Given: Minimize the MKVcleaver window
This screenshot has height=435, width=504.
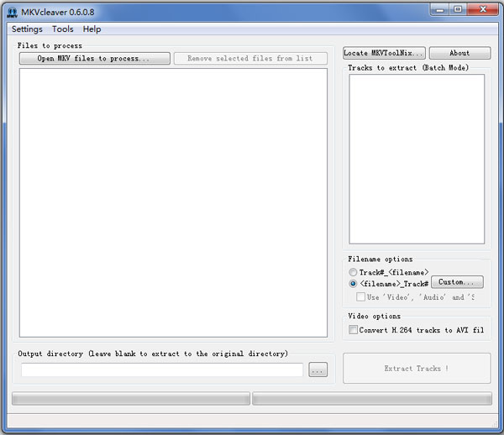Looking at the screenshot, I should 439,9.
